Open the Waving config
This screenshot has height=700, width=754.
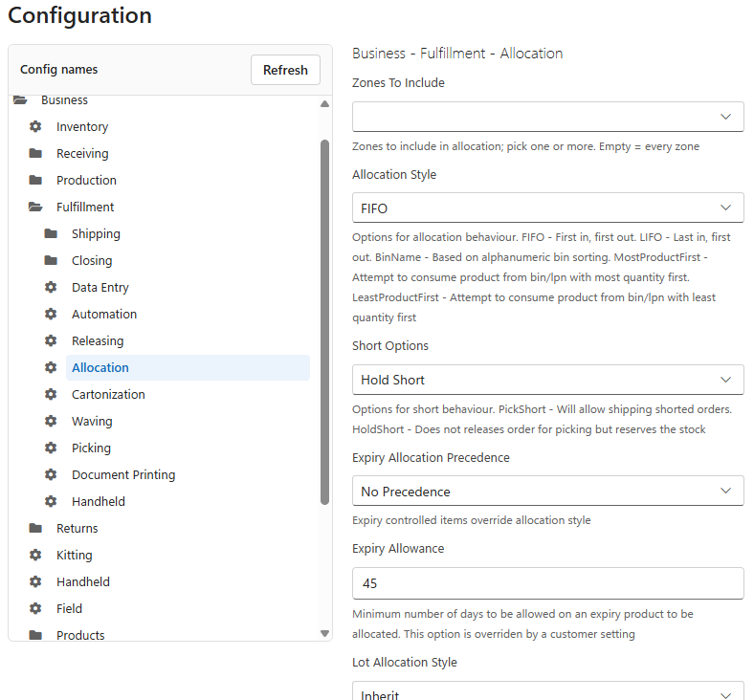tap(92, 421)
